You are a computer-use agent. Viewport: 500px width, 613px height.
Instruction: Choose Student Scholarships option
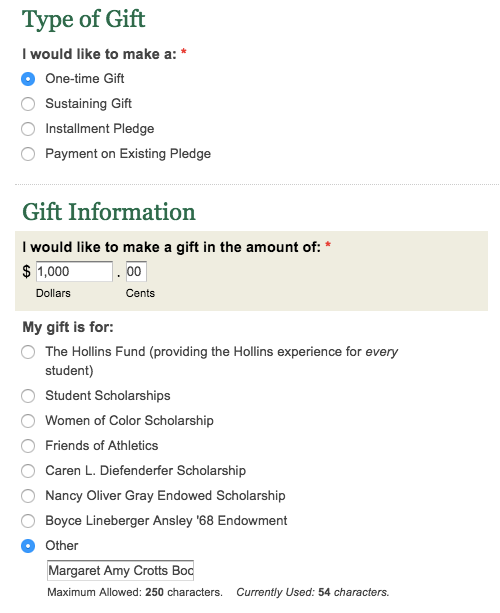point(28,396)
